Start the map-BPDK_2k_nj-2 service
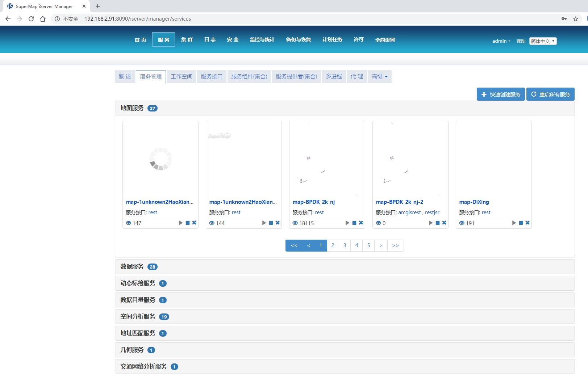 pyautogui.click(x=431, y=223)
